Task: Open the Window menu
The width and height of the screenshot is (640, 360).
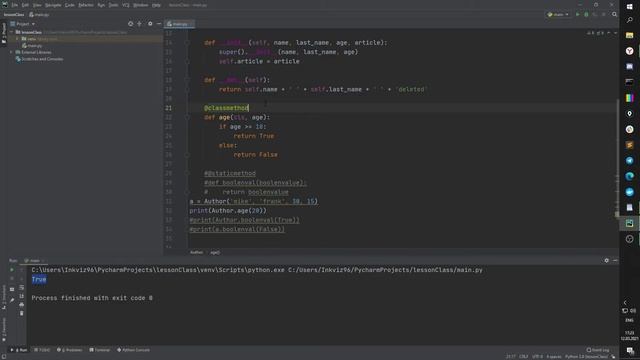Action: point(141,5)
